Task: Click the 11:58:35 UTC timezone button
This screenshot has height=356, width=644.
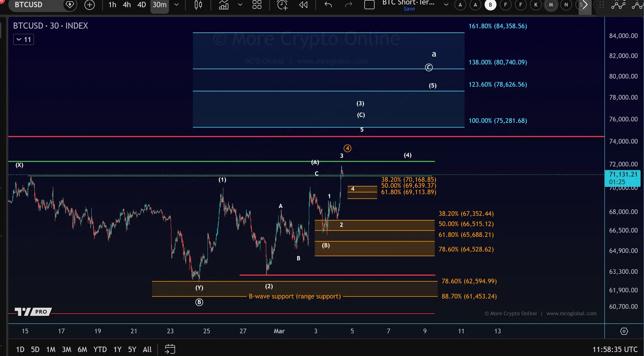Action: [615, 349]
